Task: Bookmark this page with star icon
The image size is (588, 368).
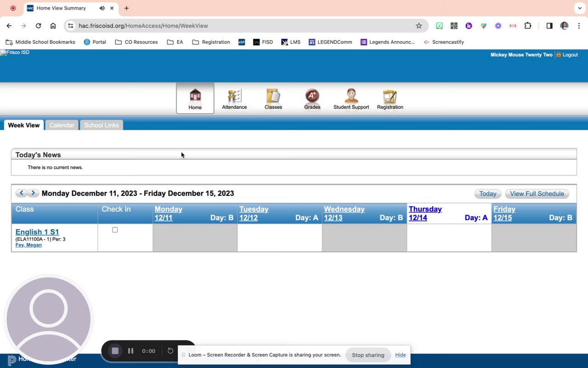Action: click(x=418, y=26)
